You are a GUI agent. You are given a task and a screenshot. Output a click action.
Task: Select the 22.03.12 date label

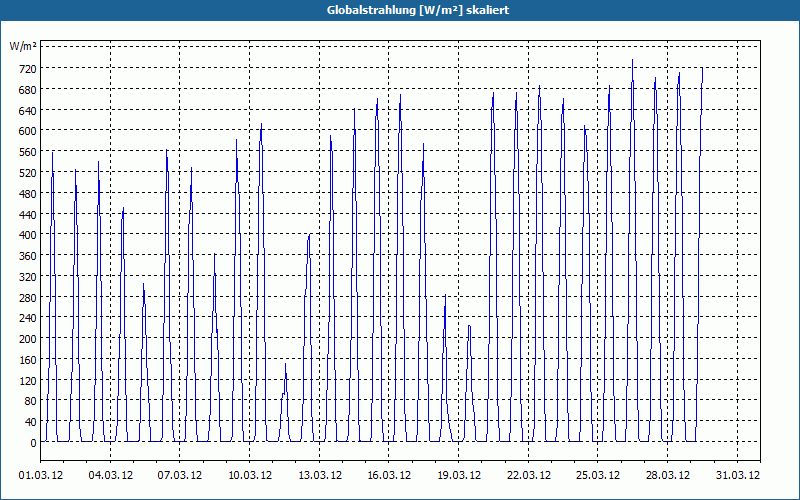pyautogui.click(x=528, y=476)
